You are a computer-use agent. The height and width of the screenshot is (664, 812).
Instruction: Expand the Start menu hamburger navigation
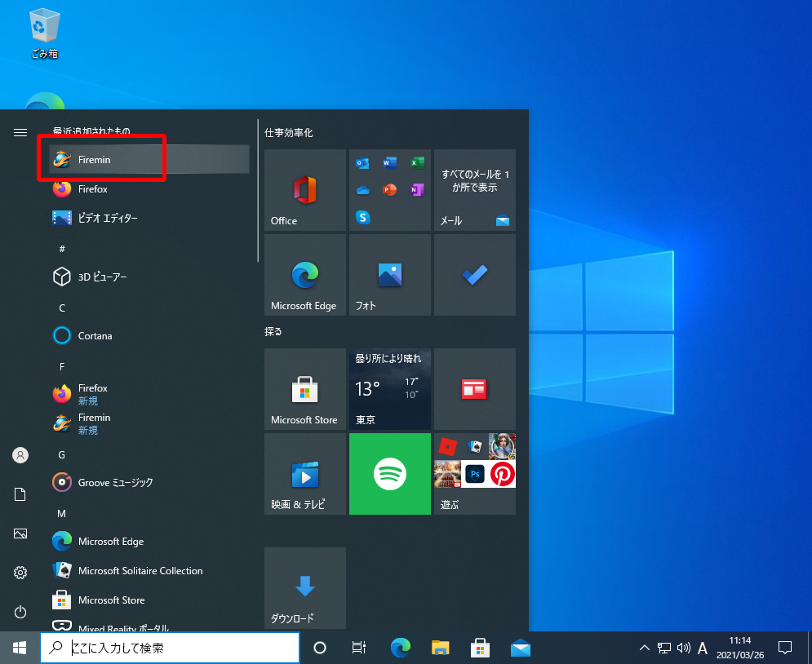click(x=20, y=132)
